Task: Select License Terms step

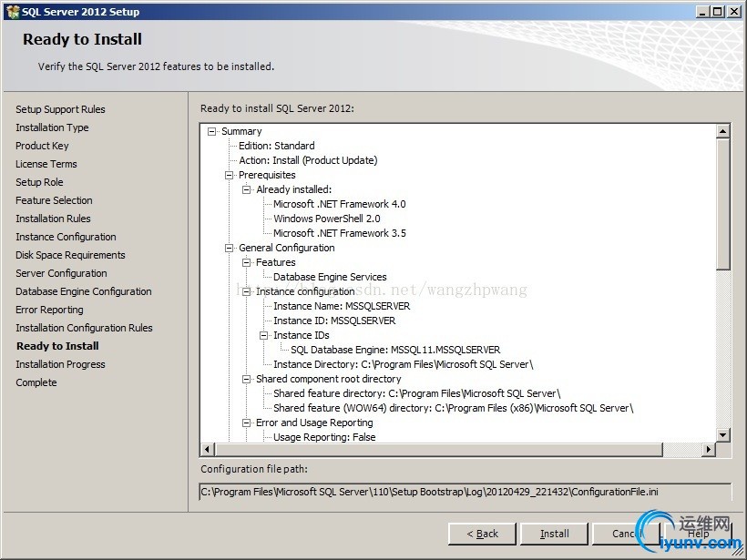Action: (x=46, y=164)
